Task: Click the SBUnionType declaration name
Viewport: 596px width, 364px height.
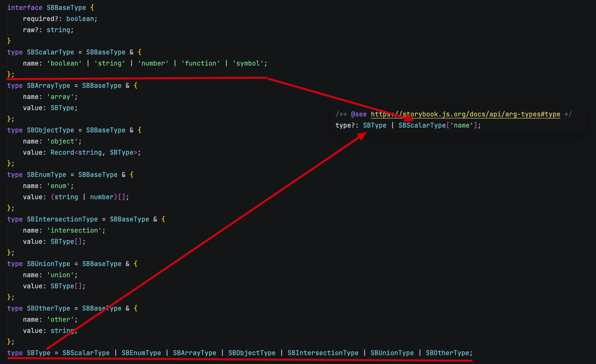Action: [48, 264]
